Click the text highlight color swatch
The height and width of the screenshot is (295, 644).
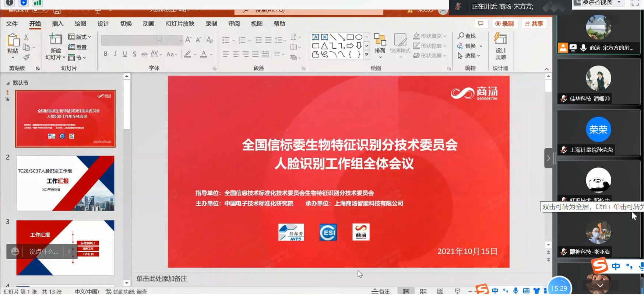(187, 54)
